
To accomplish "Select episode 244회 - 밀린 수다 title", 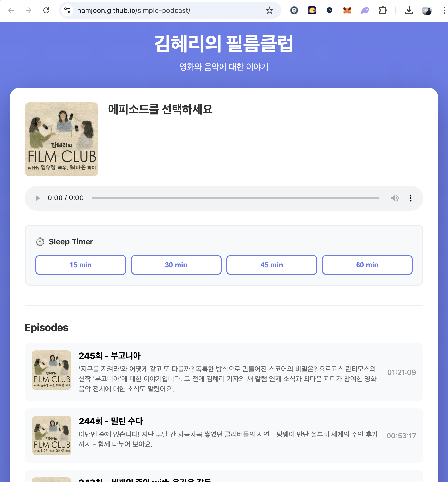I will pos(111,421).
